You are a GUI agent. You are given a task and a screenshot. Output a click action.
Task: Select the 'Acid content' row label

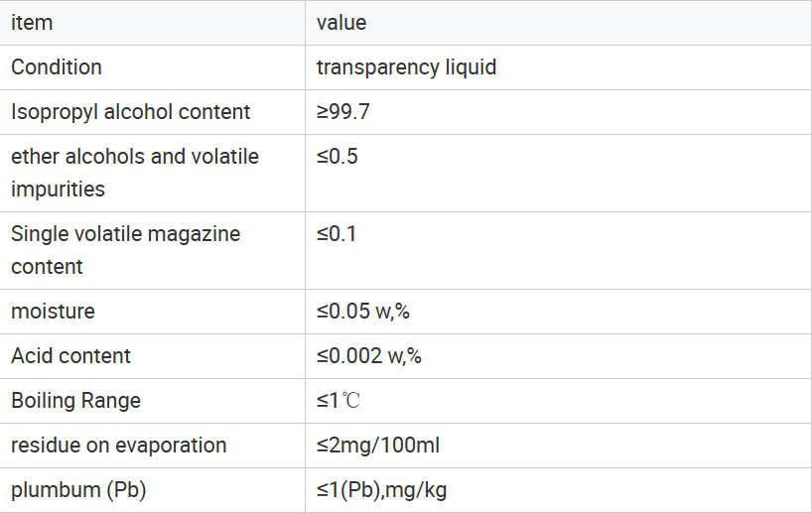pos(71,356)
